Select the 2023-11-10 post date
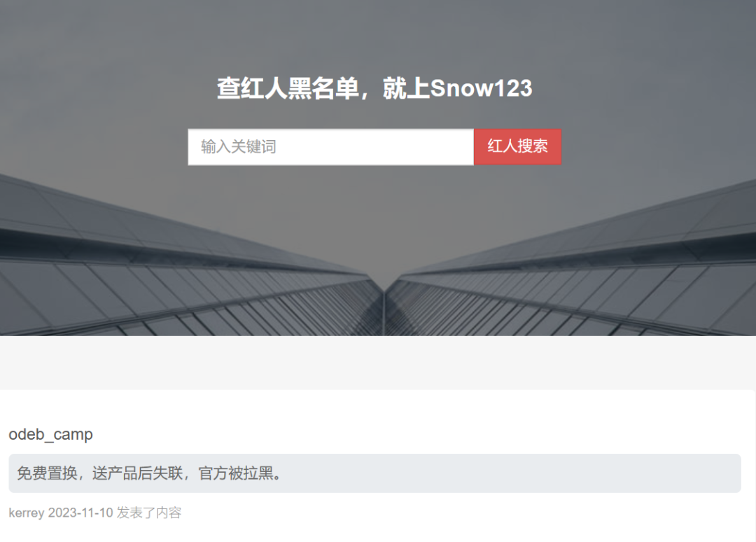756x542 pixels. point(80,513)
